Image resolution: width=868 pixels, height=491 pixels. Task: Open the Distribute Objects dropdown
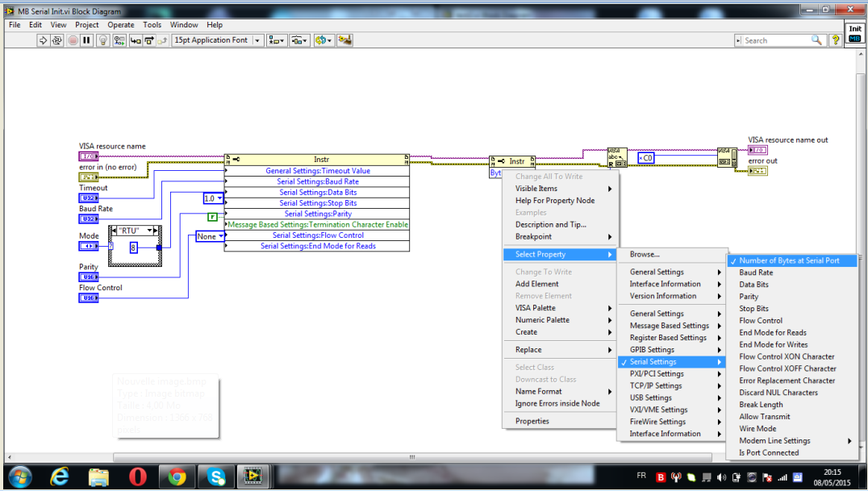tap(299, 40)
